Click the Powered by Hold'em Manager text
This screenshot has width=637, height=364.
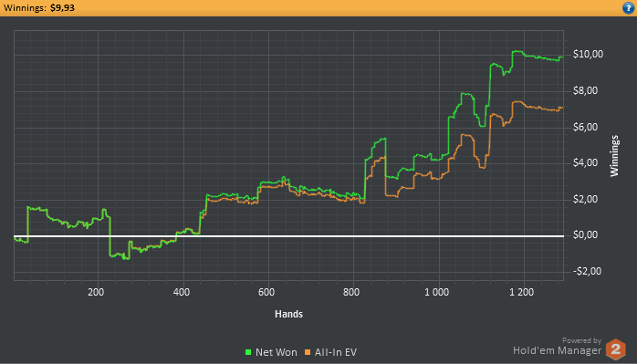coord(557,347)
